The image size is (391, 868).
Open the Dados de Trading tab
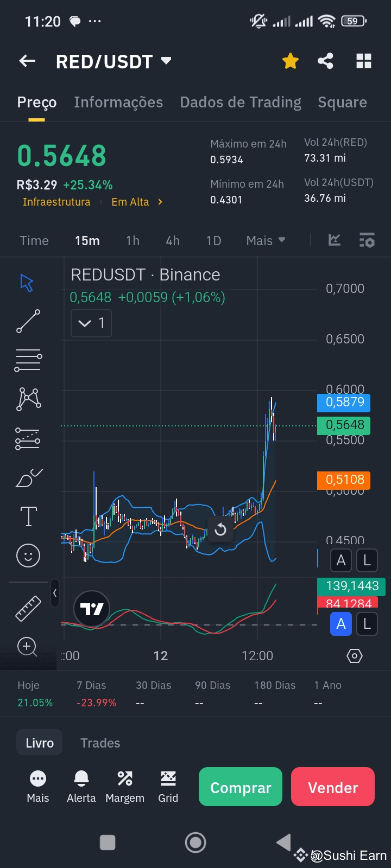pos(241,102)
